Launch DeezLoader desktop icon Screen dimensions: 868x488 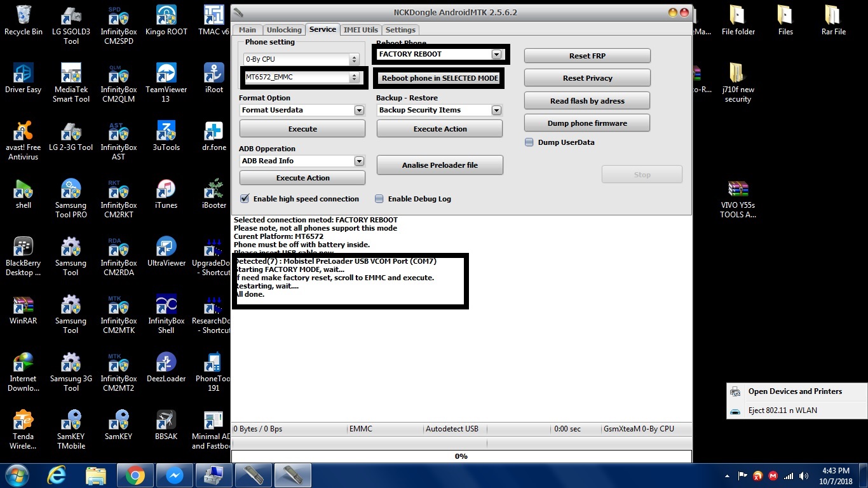tap(166, 367)
